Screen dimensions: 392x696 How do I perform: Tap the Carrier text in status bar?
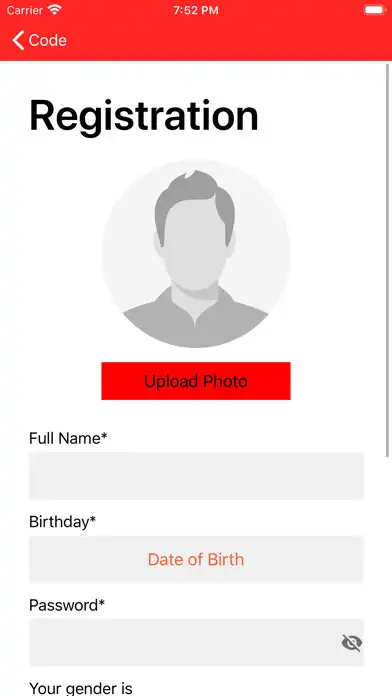coord(25,10)
